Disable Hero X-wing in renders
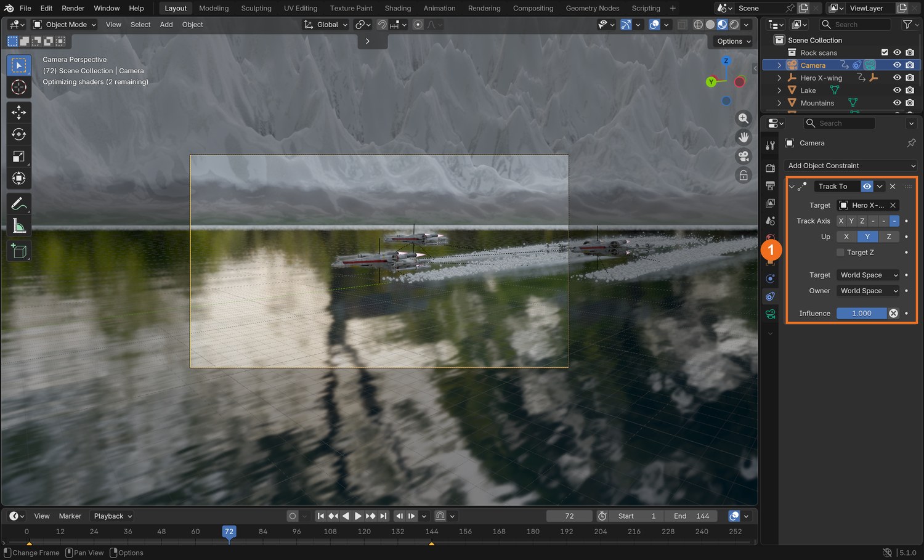 click(x=910, y=78)
